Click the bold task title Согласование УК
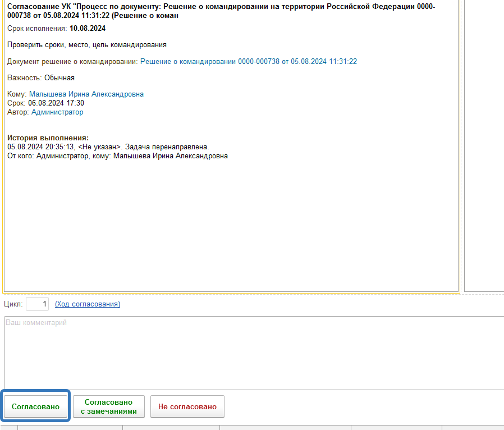The height and width of the screenshot is (430, 504). click(x=221, y=11)
